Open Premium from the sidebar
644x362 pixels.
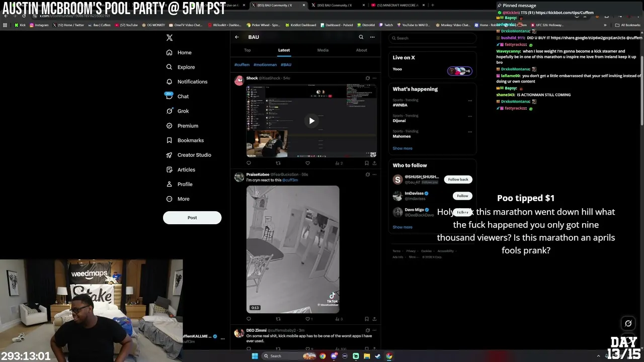click(182, 126)
